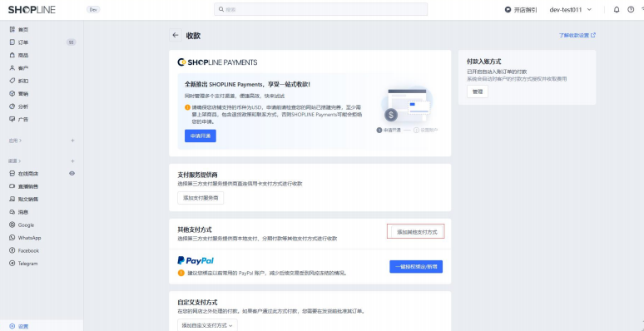
Task: Click 添加支付服务商 button
Action: [x=201, y=198]
